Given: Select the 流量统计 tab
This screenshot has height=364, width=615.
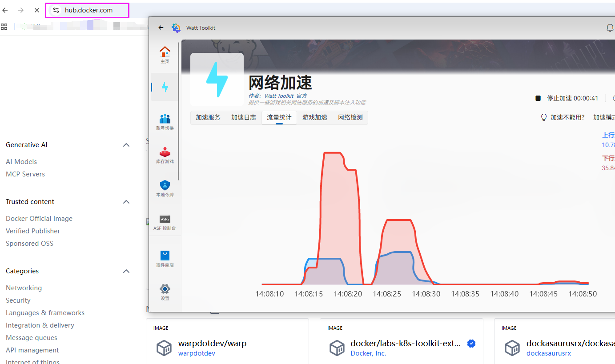Looking at the screenshot, I should 279,117.
